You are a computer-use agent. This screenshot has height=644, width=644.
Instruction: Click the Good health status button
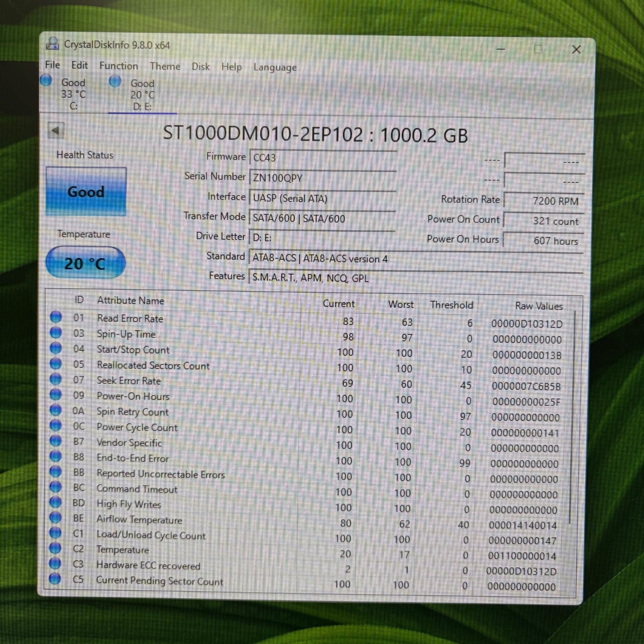tap(86, 192)
